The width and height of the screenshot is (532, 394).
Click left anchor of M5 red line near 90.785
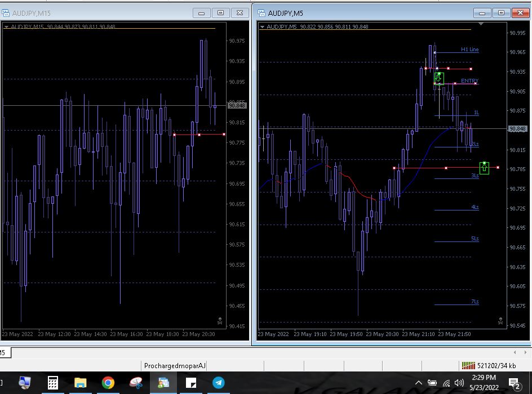(x=394, y=168)
